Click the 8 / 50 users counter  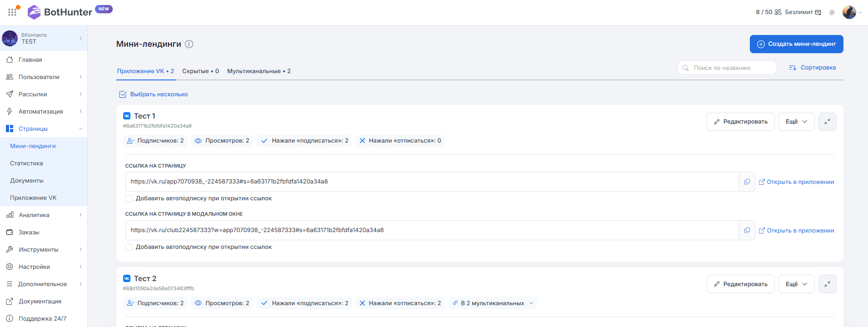[768, 12]
